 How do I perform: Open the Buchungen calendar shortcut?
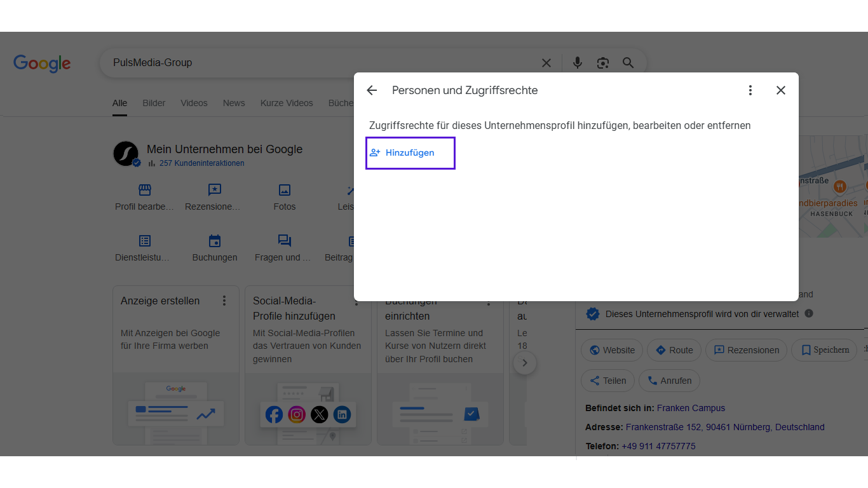tap(215, 248)
